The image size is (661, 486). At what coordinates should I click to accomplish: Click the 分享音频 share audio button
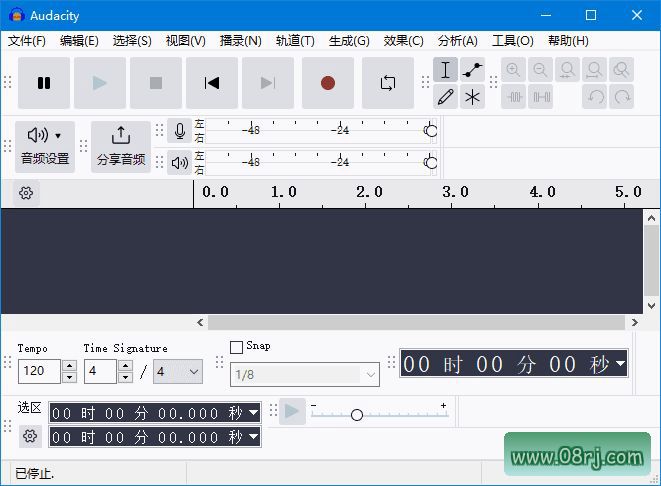(x=121, y=146)
